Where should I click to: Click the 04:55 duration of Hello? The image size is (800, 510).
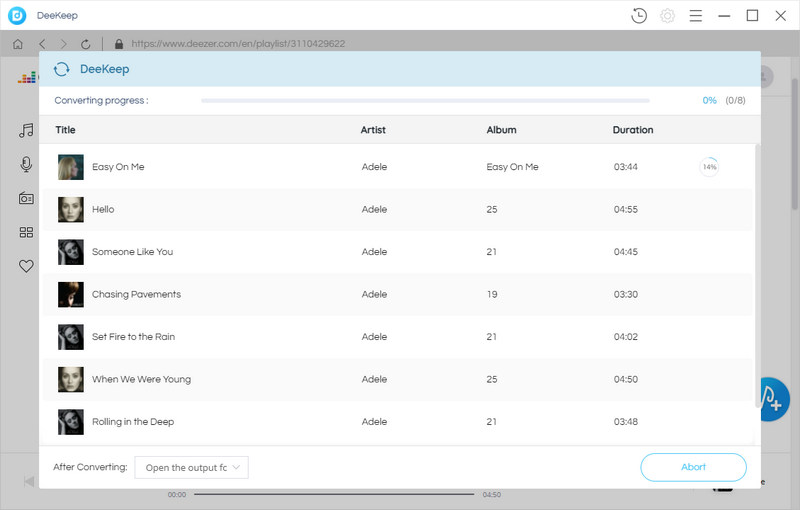point(626,210)
